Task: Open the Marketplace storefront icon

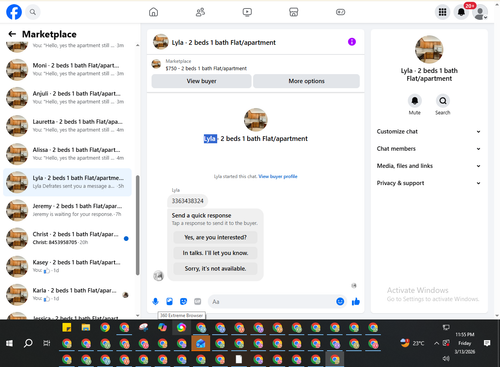Action: pos(294,12)
